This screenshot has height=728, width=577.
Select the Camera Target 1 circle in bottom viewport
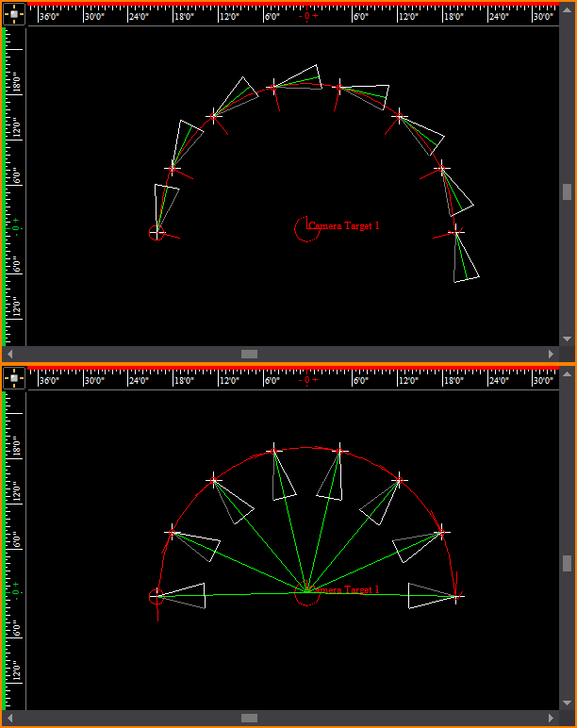click(x=305, y=594)
